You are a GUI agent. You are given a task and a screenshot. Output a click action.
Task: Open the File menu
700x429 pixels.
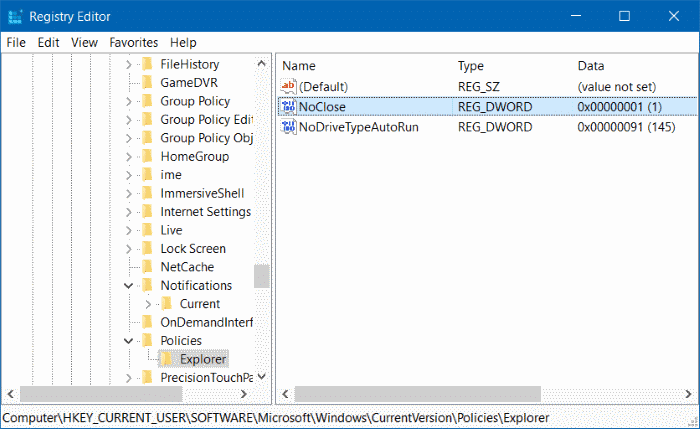(x=16, y=42)
